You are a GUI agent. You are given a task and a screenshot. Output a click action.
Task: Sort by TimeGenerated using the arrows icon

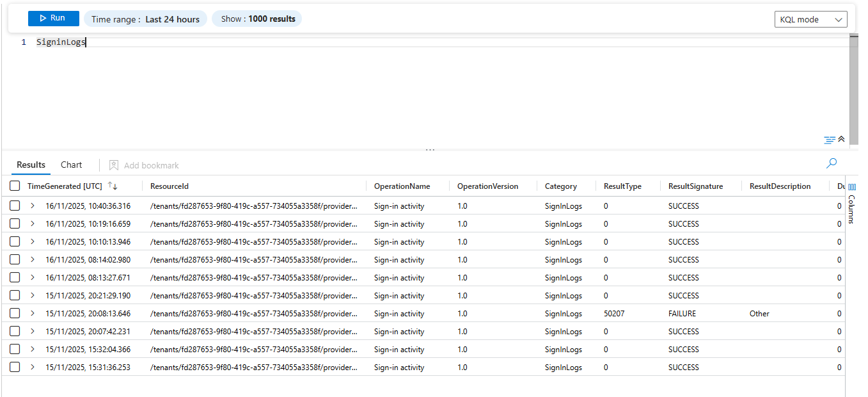(113, 186)
